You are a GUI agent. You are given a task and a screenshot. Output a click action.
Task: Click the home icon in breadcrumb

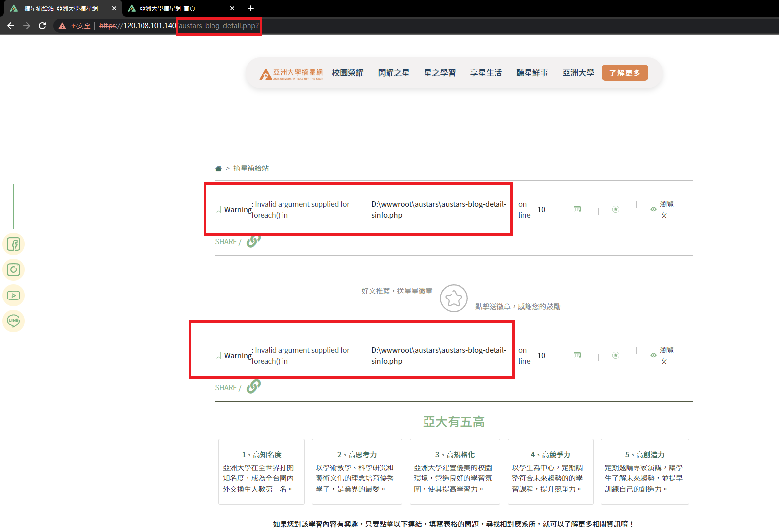[x=218, y=168]
